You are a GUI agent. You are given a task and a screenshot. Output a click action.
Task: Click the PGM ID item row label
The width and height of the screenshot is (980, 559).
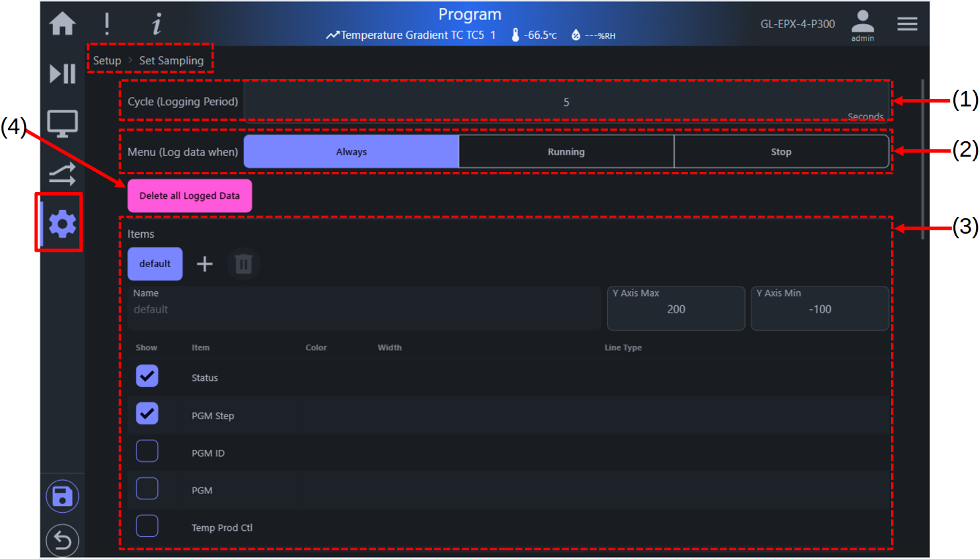pos(208,453)
